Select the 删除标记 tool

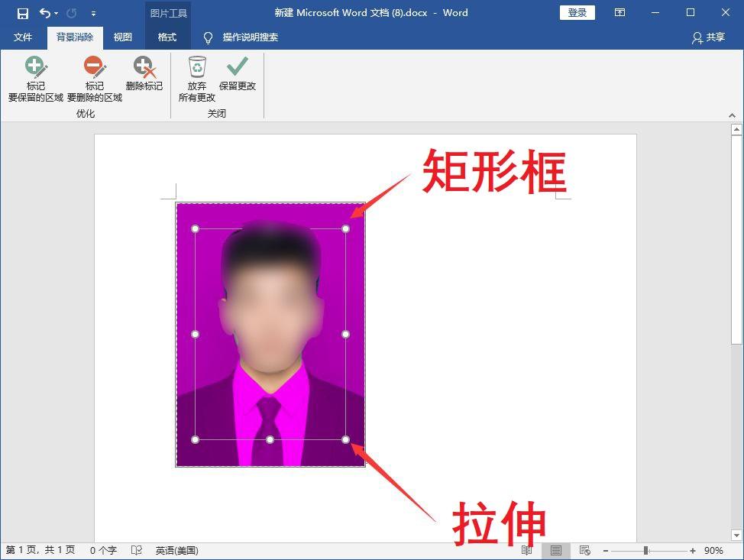144,74
